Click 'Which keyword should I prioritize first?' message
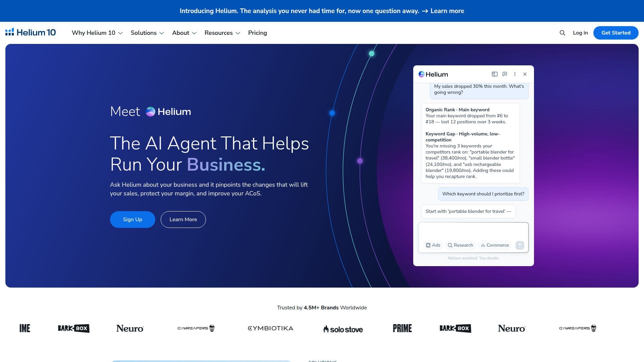Image resolution: width=644 pixels, height=362 pixels. pos(483,194)
